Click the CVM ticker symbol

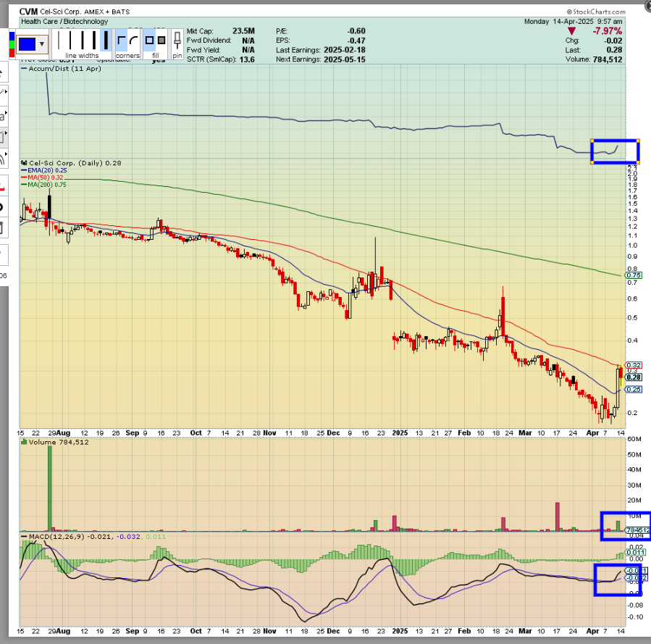point(29,12)
